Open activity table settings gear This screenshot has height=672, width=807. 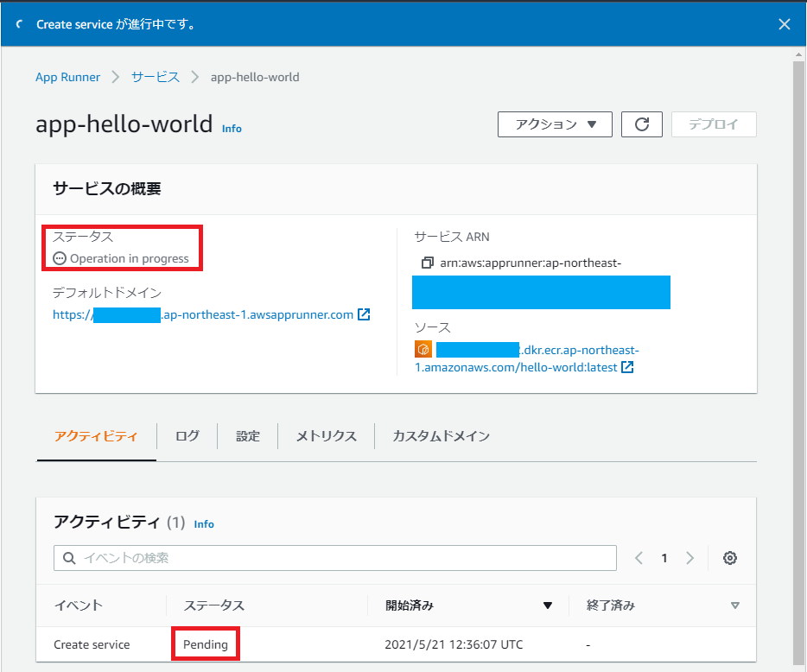[x=730, y=558]
